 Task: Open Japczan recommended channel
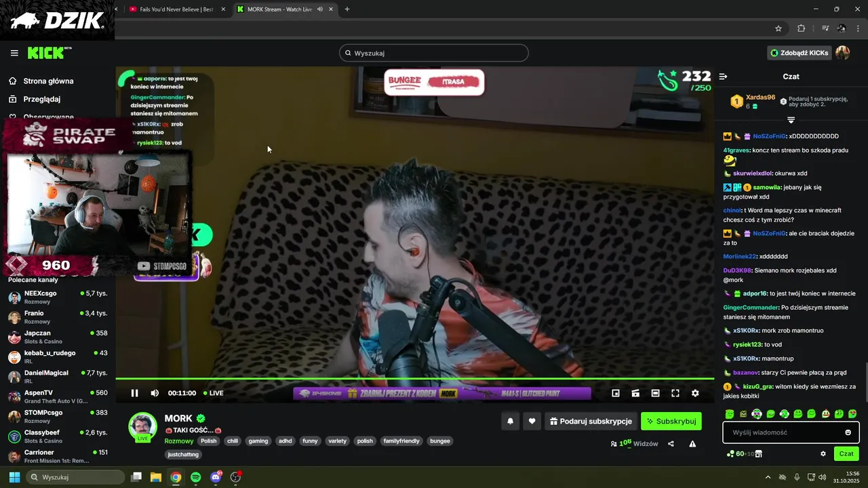click(x=58, y=337)
